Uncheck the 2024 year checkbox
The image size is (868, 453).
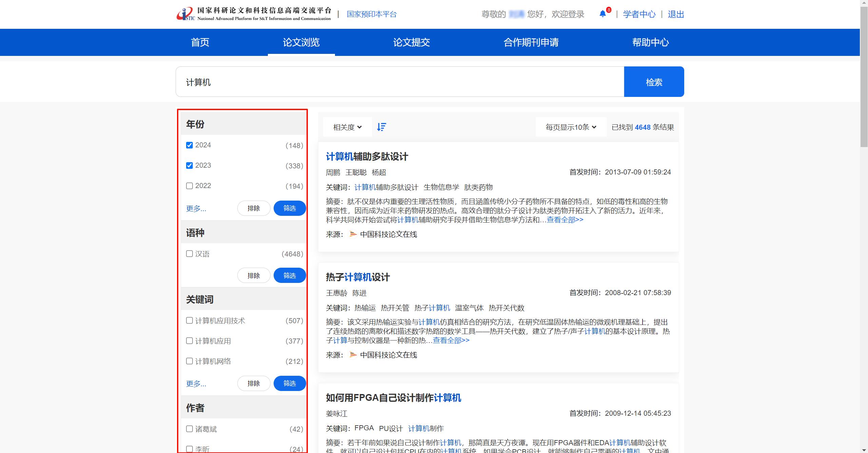click(x=190, y=145)
